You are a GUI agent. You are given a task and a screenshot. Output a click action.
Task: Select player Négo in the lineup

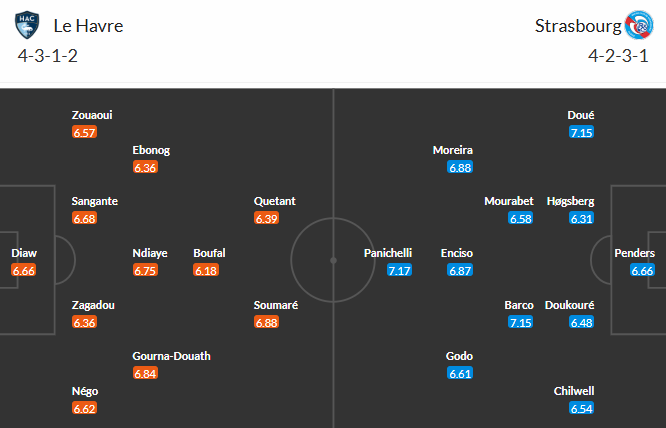[x=86, y=391]
